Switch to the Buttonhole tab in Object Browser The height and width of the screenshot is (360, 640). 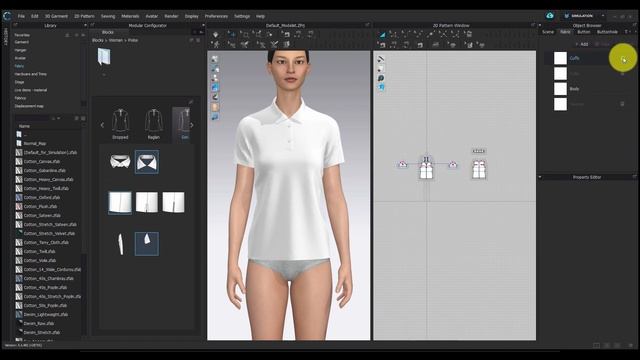pos(607,32)
